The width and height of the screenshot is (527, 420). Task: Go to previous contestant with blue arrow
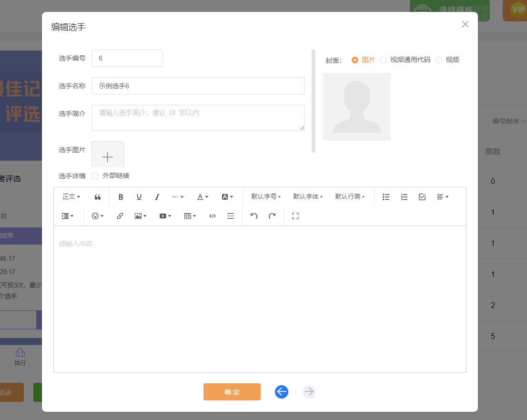tap(282, 392)
